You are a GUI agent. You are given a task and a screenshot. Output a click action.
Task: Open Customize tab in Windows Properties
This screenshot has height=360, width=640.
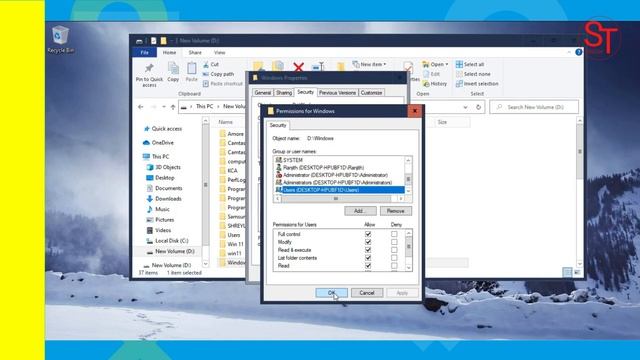(x=371, y=93)
